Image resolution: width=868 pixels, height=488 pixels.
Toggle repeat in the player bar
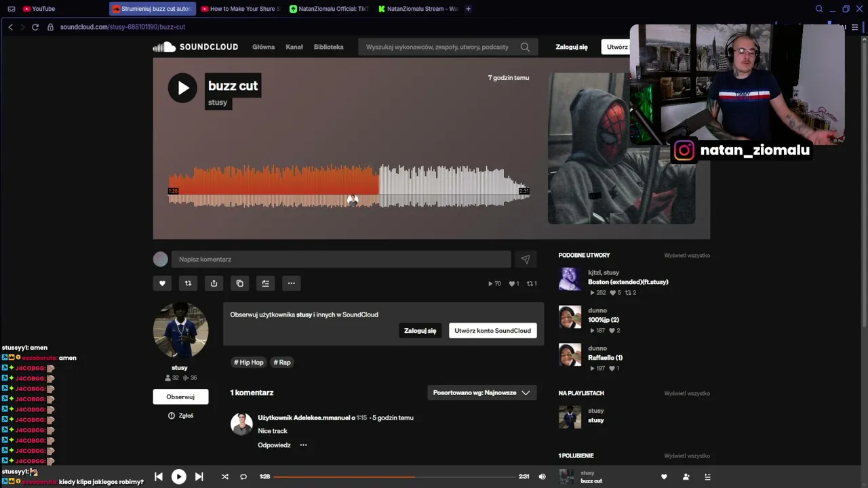pyautogui.click(x=243, y=476)
